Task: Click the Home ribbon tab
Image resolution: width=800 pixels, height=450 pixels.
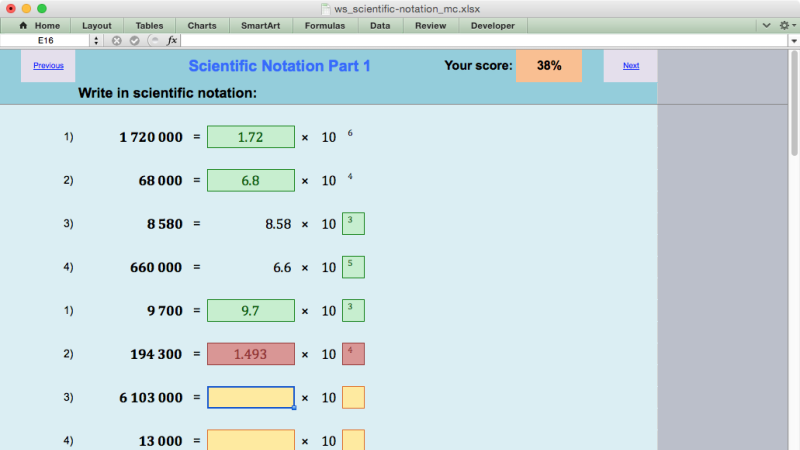Action: [39, 26]
